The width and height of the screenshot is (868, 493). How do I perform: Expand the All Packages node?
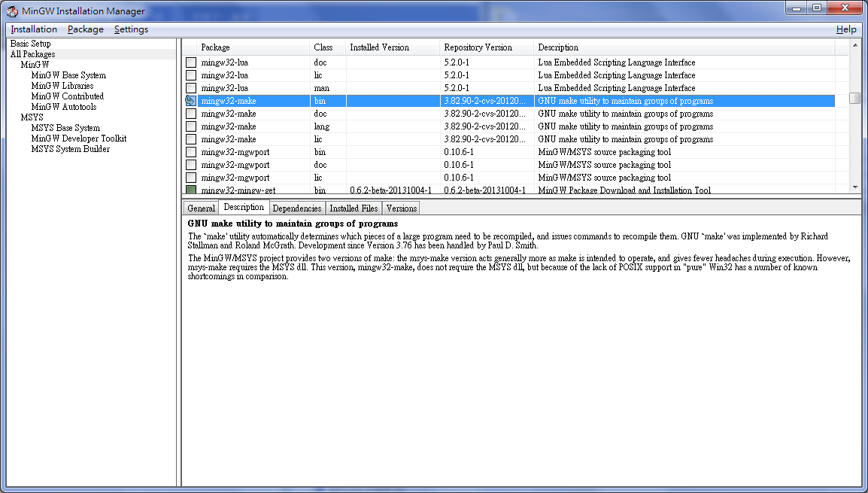click(32, 53)
